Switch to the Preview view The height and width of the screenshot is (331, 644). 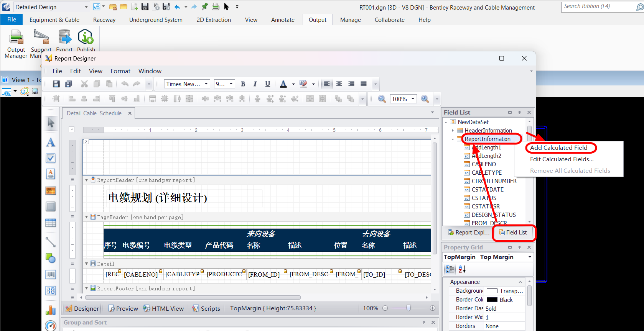pos(123,308)
